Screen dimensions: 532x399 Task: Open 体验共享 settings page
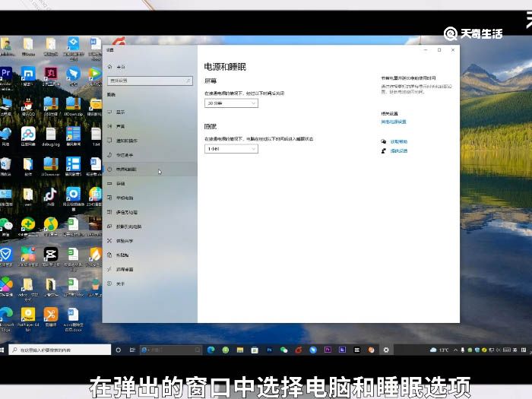pos(125,241)
